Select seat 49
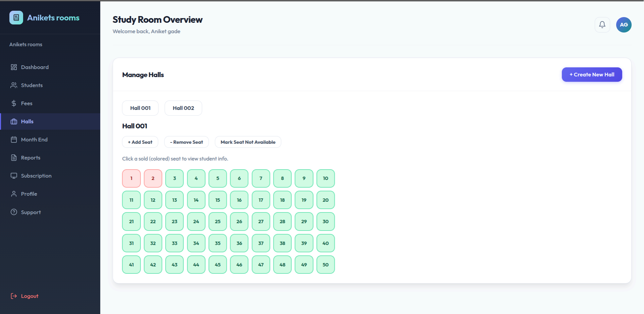Viewport: 644px width, 314px height. [x=304, y=265]
